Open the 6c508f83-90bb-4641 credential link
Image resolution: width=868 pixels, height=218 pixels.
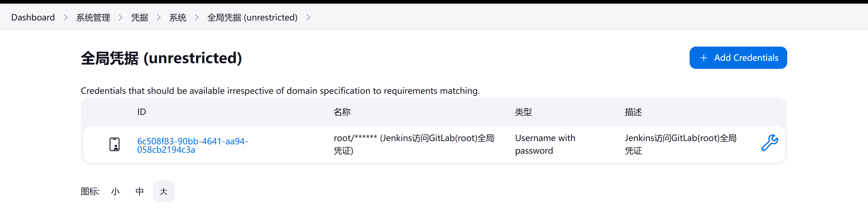pos(192,145)
